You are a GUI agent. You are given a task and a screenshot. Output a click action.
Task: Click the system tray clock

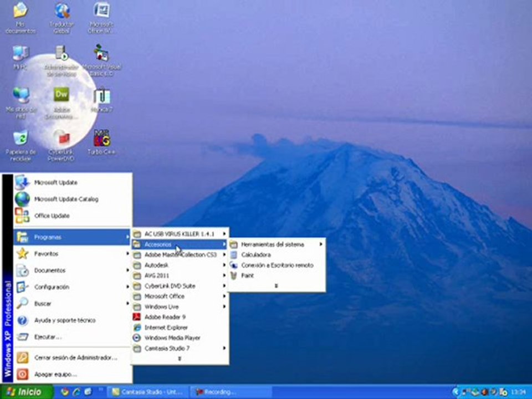click(519, 392)
